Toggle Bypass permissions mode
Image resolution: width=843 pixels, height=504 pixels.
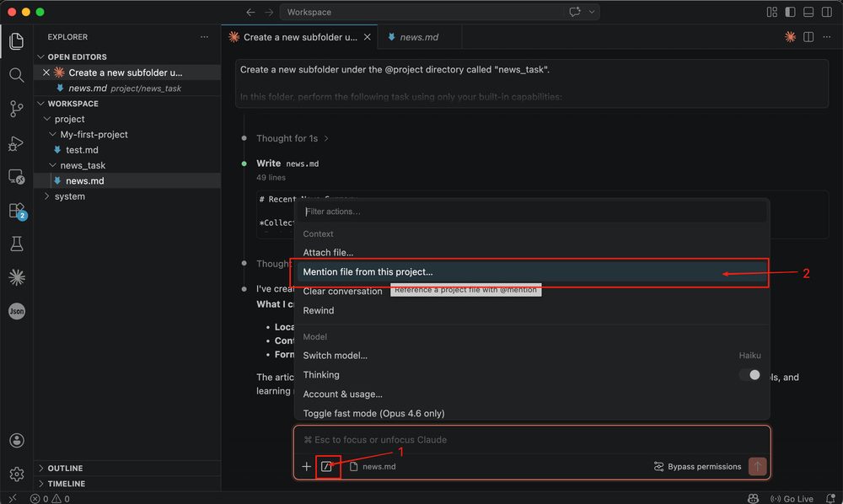[697, 466]
